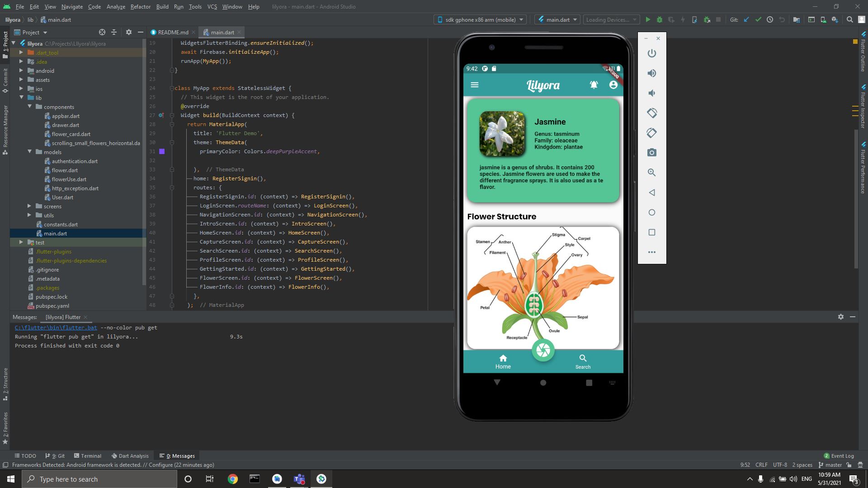The image size is (868, 488).
Task: Click the Git update project arrow
Action: click(746, 19)
